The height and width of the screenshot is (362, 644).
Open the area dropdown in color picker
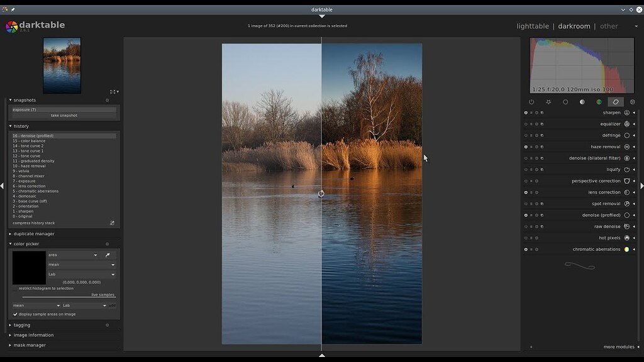point(72,255)
